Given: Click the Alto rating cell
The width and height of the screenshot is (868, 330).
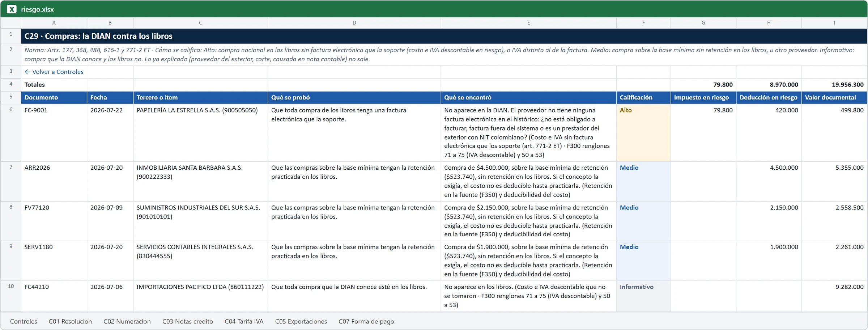Looking at the screenshot, I should (x=643, y=132).
